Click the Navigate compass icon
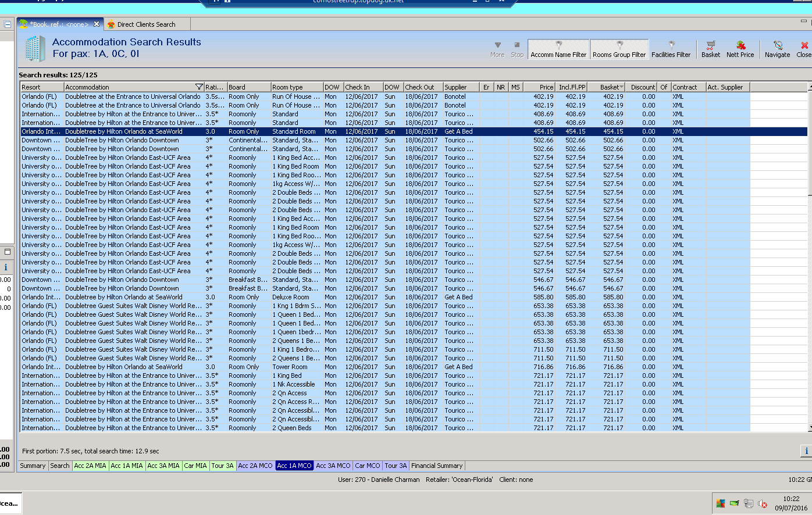The image size is (812, 515). tap(777, 46)
